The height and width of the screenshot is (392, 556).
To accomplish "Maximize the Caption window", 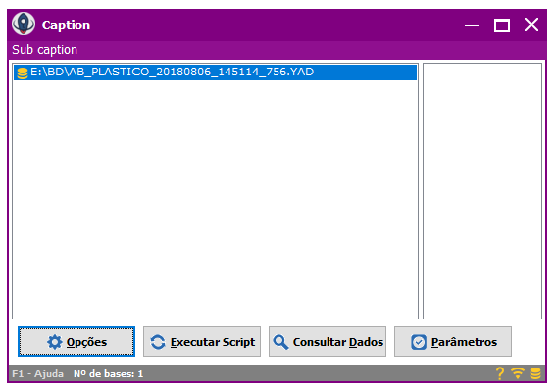I will [502, 25].
